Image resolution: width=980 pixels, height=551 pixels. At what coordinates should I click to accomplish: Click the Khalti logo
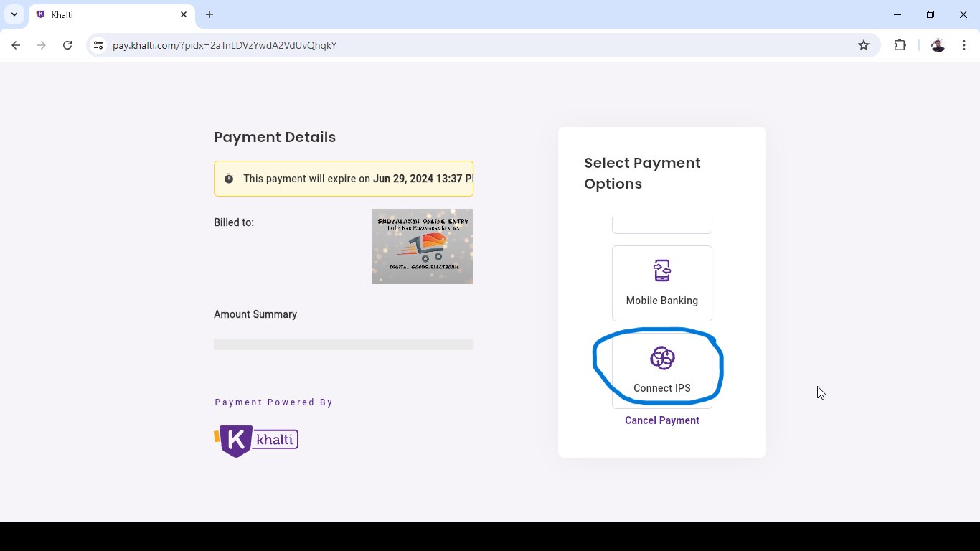[x=256, y=441]
